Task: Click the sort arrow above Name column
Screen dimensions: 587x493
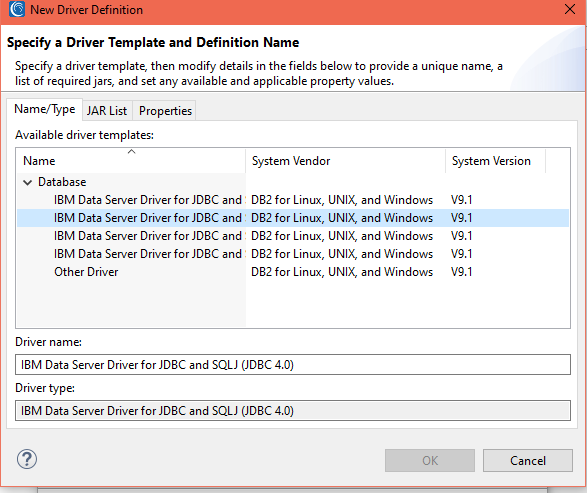Action: pyautogui.click(x=131, y=152)
